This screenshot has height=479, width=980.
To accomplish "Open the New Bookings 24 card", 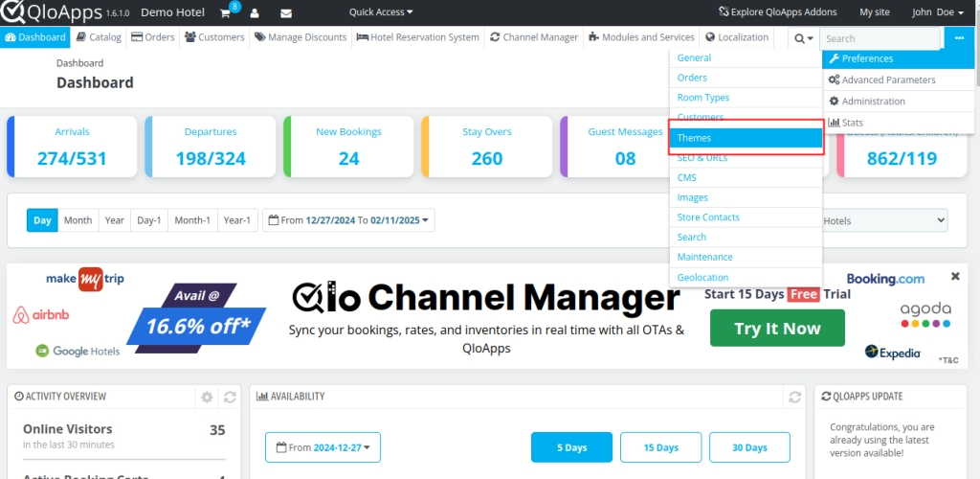I will tap(348, 147).
